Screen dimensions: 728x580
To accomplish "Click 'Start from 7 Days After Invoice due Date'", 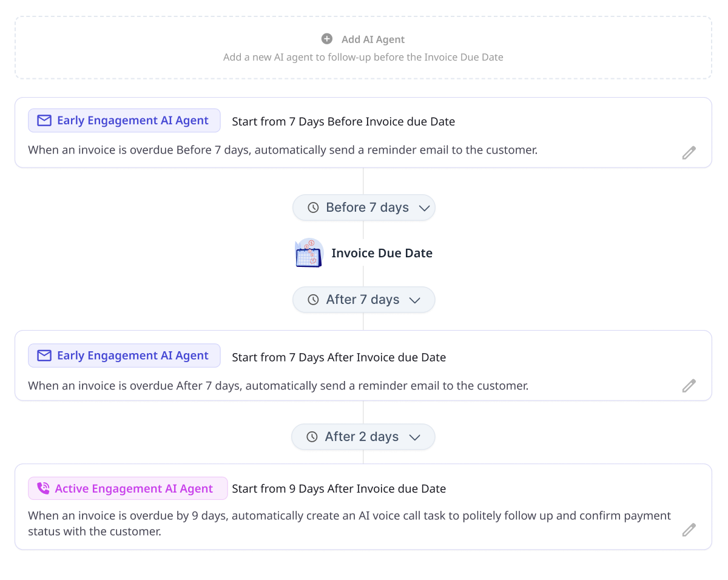I will (x=339, y=358).
